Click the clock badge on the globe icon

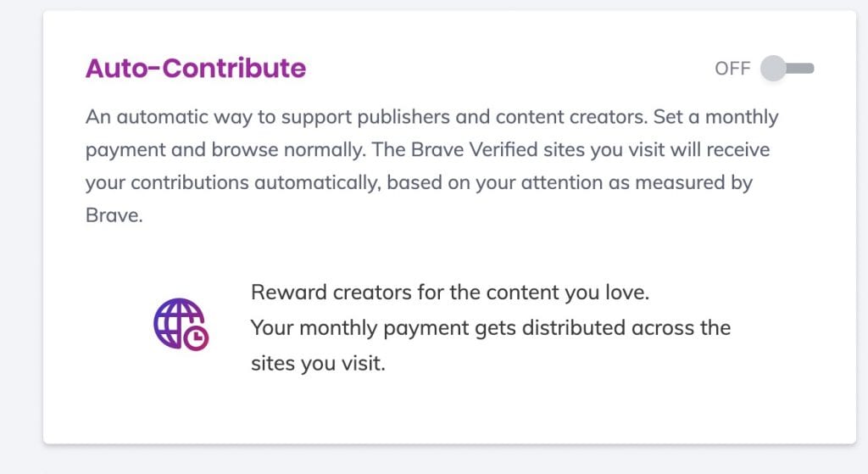pos(196,337)
